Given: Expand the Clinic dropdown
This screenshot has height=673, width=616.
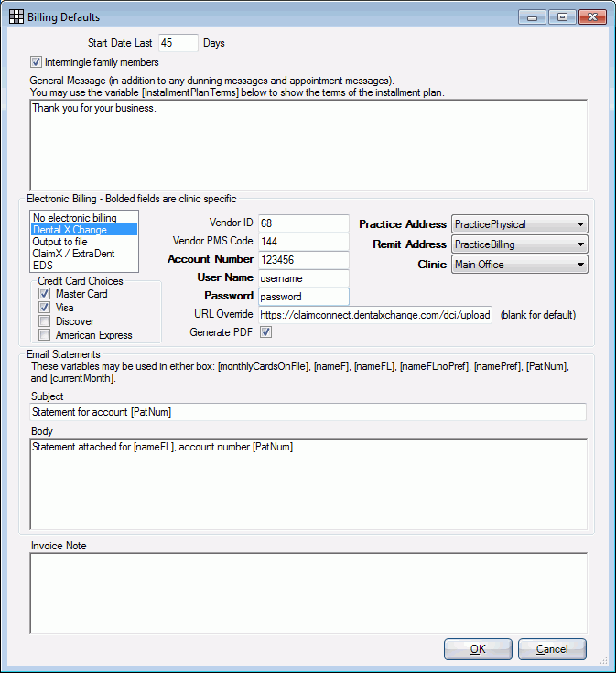Looking at the screenshot, I should [520, 265].
